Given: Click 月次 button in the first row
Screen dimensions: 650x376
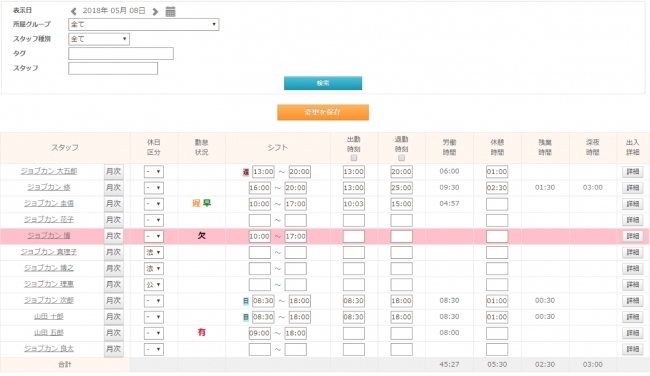Looking at the screenshot, I should [x=114, y=172].
